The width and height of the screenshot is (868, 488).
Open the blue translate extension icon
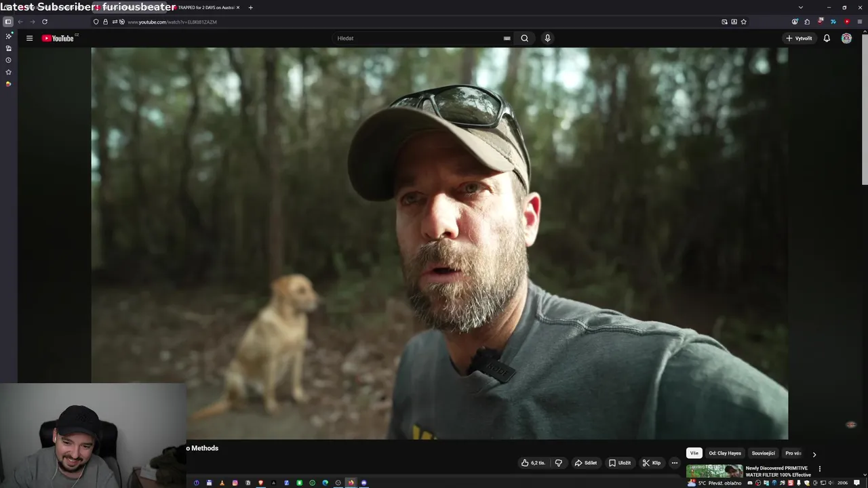click(833, 22)
